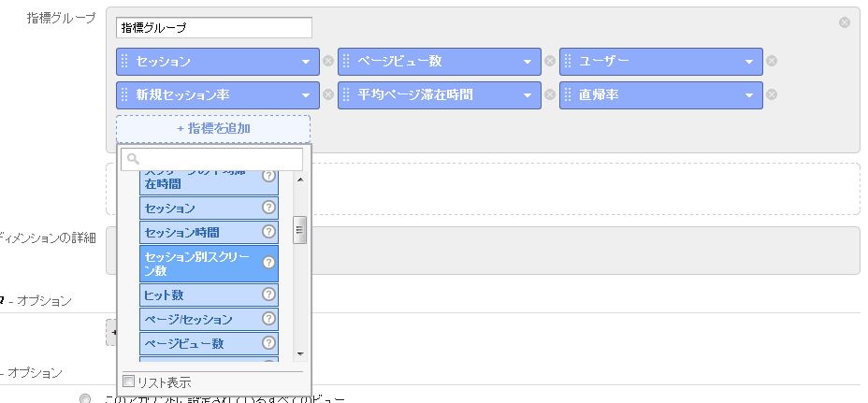This screenshot has width=868, height=403.
Task: Grab drag handle of 直帰率 chip
Action: coord(567,94)
